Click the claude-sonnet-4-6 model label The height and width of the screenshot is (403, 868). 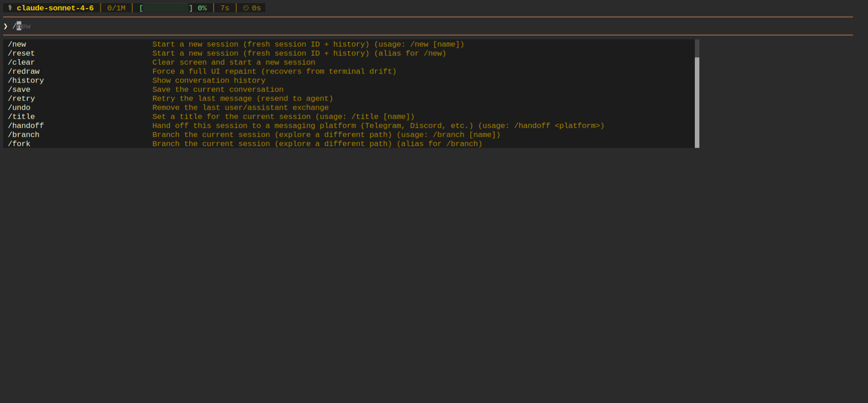(x=55, y=8)
